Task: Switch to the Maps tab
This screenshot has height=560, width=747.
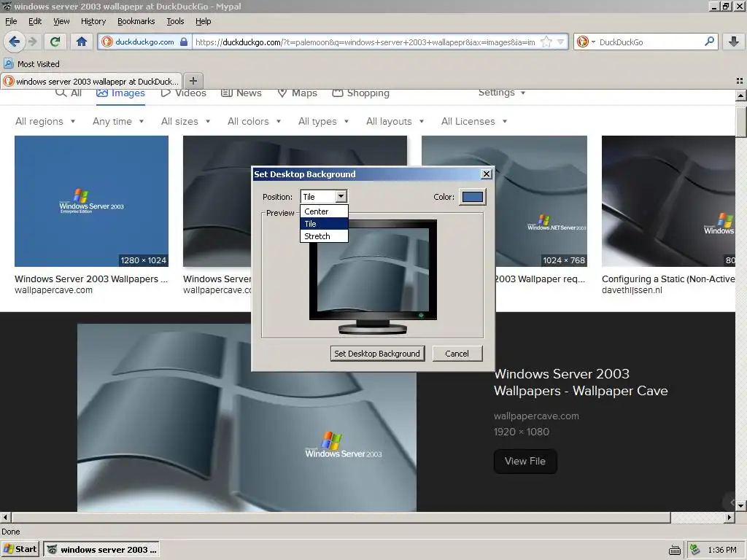Action: pyautogui.click(x=298, y=93)
